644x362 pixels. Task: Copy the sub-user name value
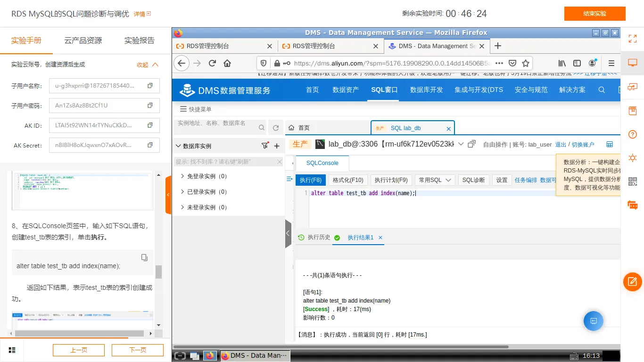pyautogui.click(x=150, y=86)
